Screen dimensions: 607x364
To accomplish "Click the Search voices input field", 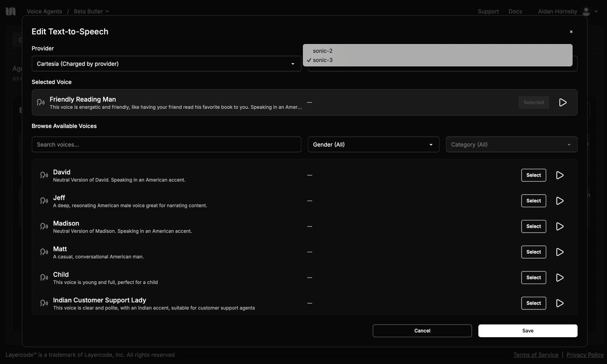I will (166, 145).
